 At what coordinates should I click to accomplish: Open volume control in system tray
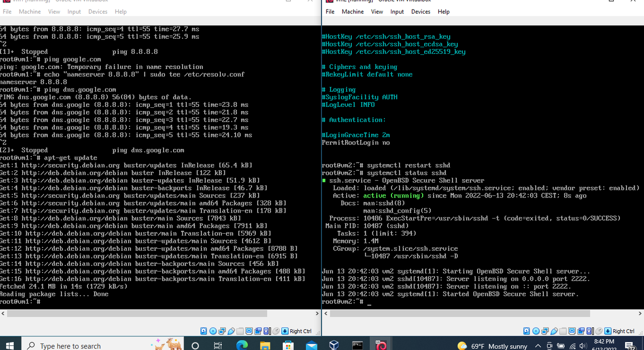[x=583, y=346]
